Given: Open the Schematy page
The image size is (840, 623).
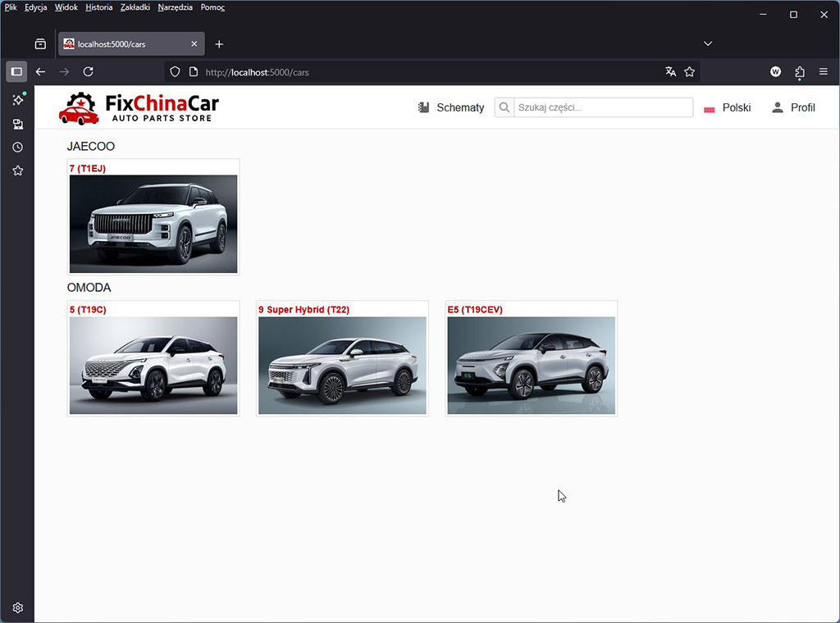Looking at the screenshot, I should tap(450, 107).
